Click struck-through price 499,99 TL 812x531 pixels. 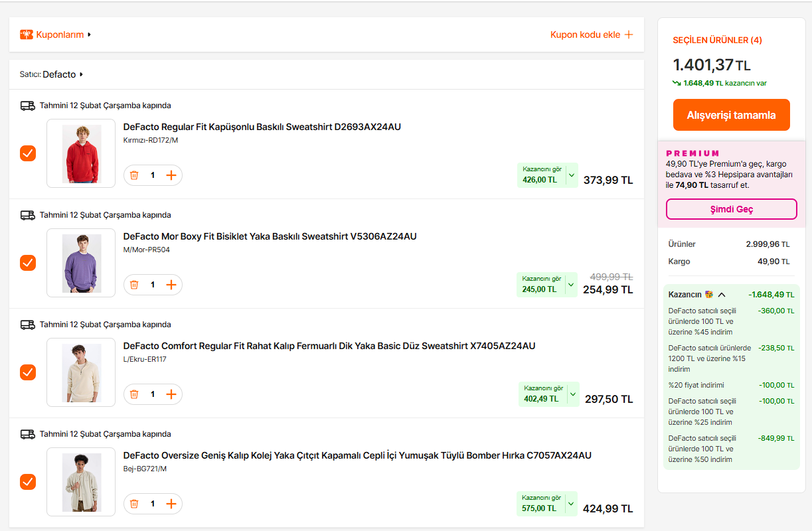pos(611,277)
